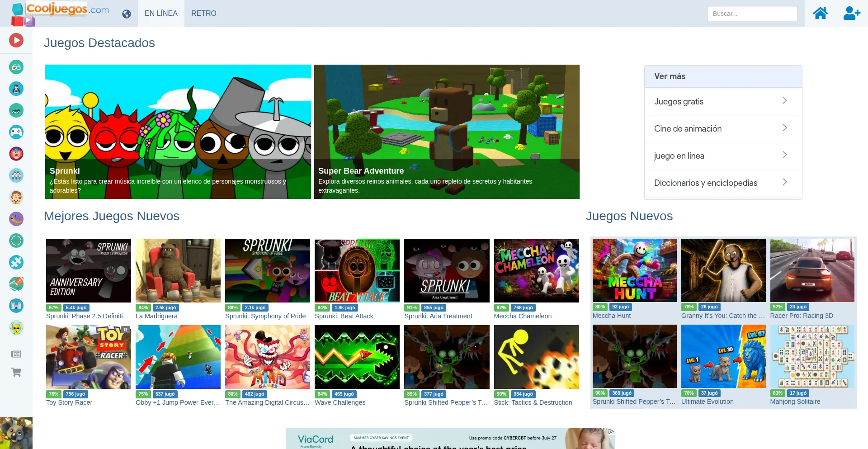Click the home icon in header
868x449 pixels.
(821, 13)
